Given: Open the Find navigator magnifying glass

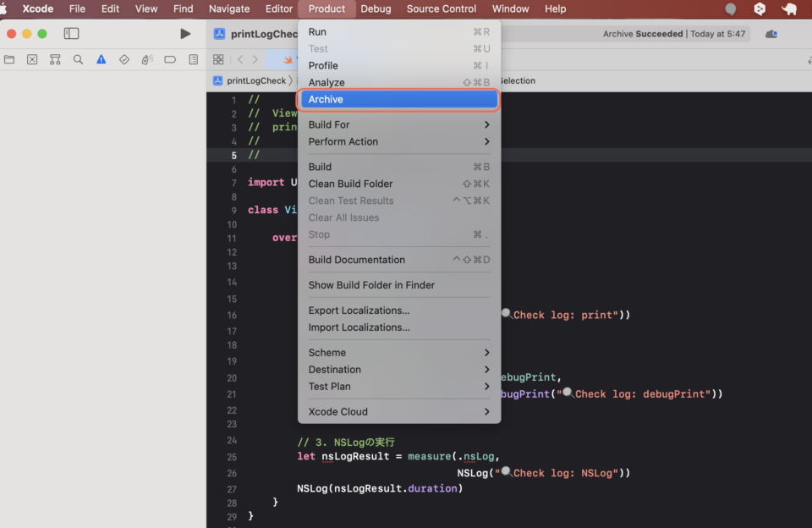Looking at the screenshot, I should [x=78, y=59].
